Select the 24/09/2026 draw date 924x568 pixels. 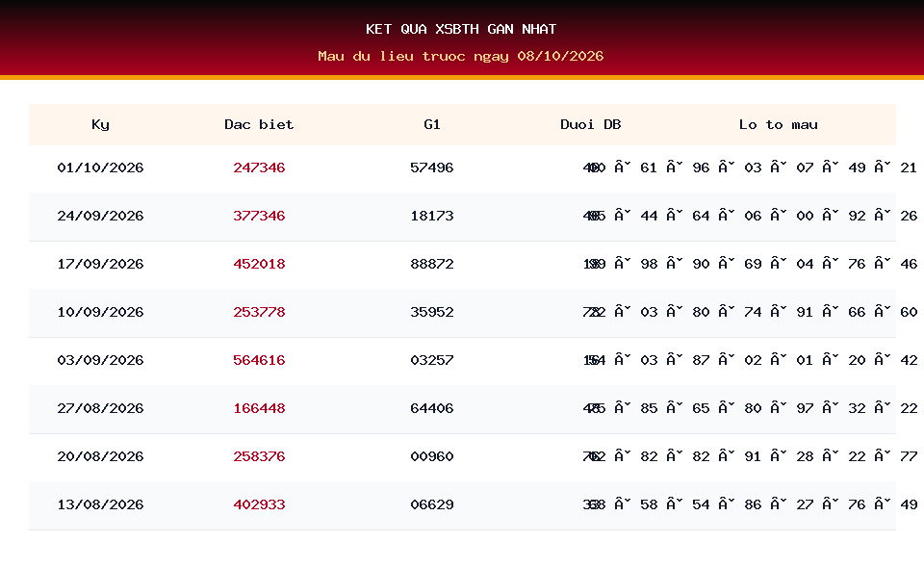[100, 216]
